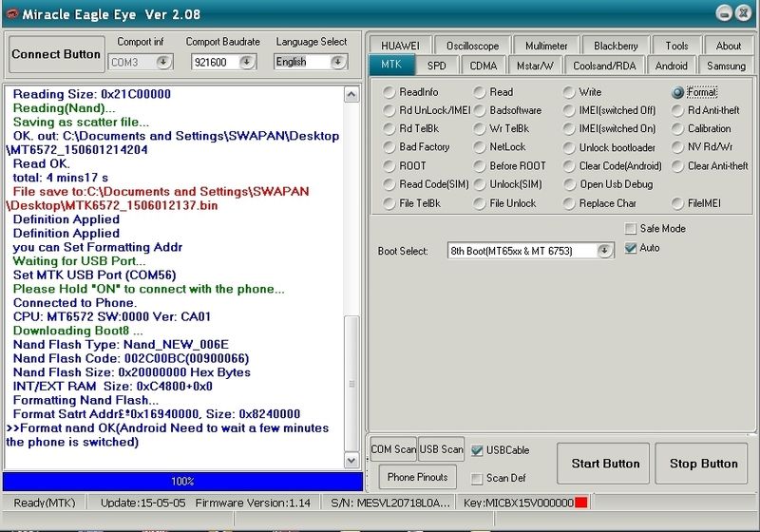The width and height of the screenshot is (760, 532).
Task: Click the USB Scan button
Action: coord(441,449)
